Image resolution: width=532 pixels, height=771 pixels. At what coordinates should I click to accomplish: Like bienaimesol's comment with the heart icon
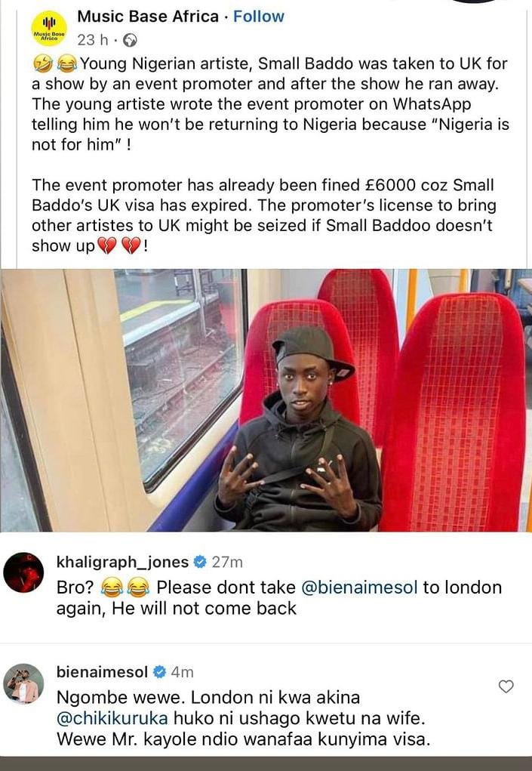pyautogui.click(x=506, y=686)
